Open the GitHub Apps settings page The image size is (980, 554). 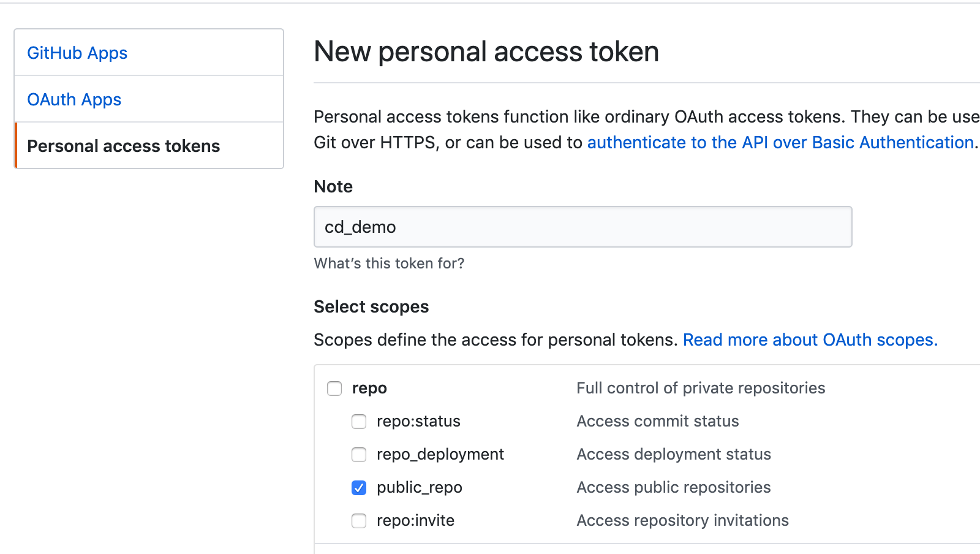[77, 53]
